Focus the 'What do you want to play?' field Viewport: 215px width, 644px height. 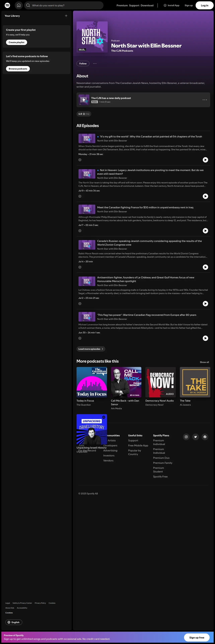point(64,5)
